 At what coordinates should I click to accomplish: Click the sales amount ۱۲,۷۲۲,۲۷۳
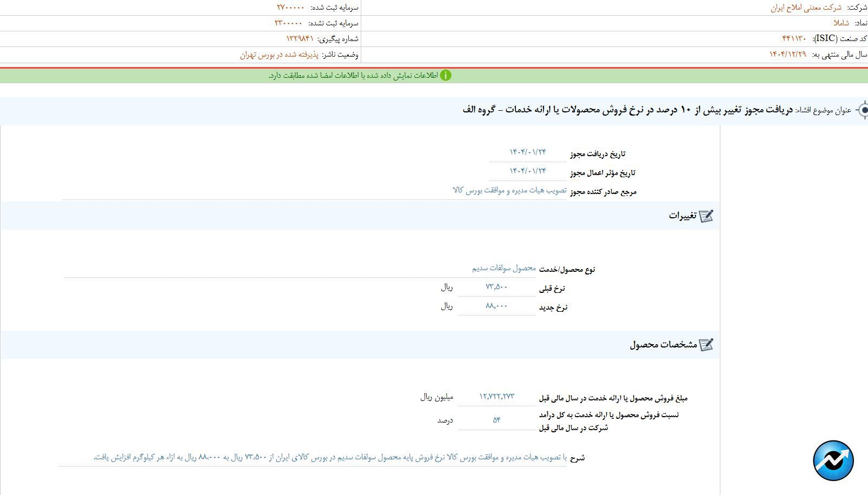click(x=498, y=396)
